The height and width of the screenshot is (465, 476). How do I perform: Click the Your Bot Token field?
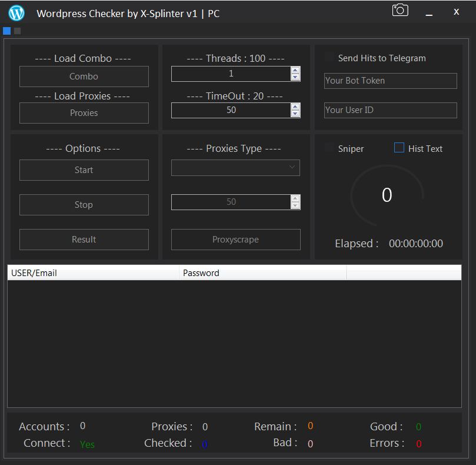390,81
